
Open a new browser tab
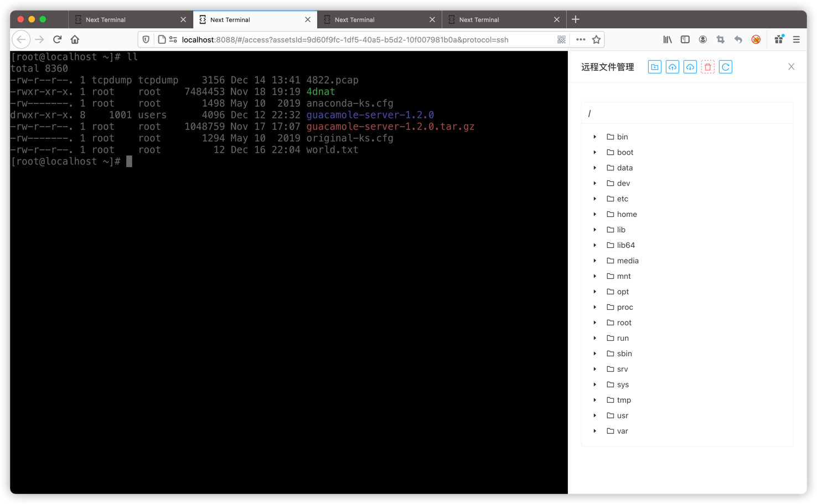pyautogui.click(x=576, y=19)
